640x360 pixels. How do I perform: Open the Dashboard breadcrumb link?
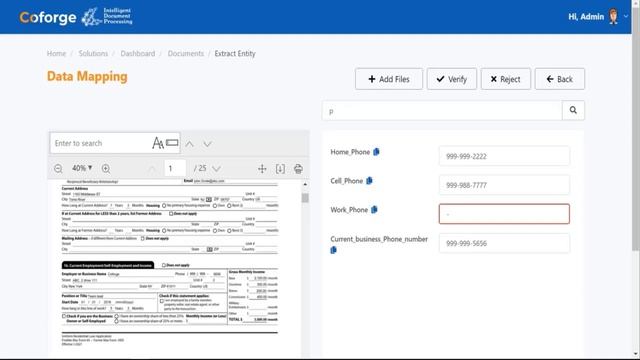pos(138,53)
